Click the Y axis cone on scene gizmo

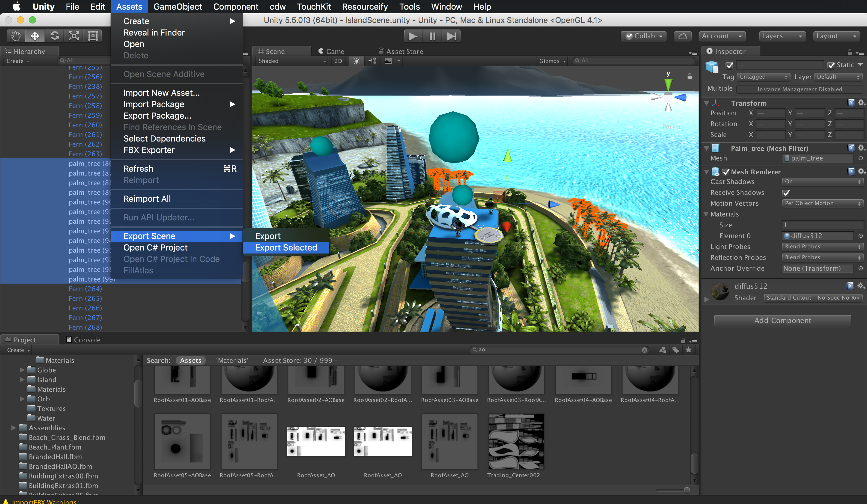pyautogui.click(x=668, y=84)
